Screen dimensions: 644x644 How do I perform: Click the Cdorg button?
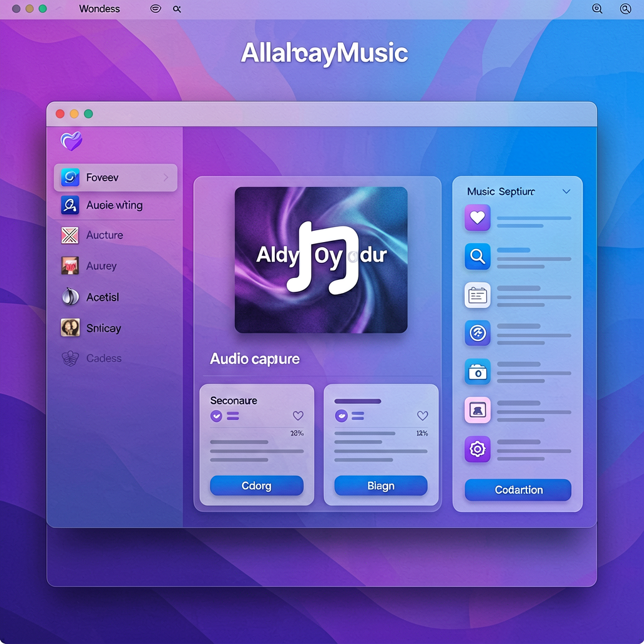pyautogui.click(x=257, y=486)
